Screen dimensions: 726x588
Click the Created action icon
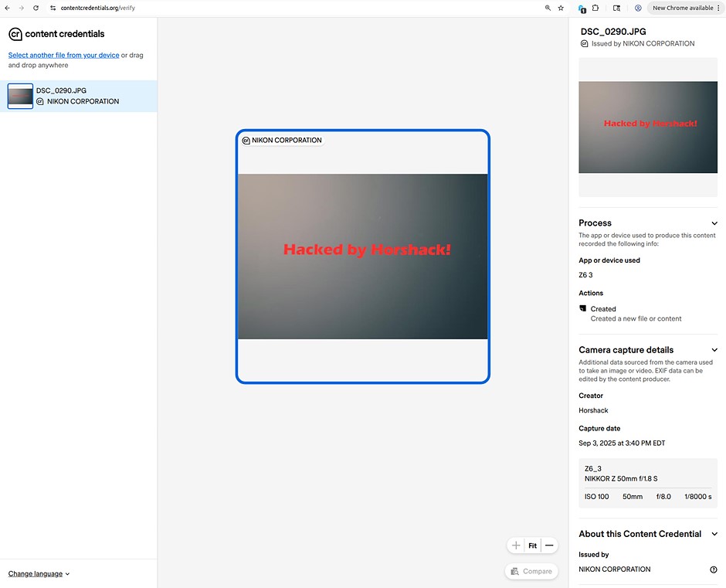(582, 308)
